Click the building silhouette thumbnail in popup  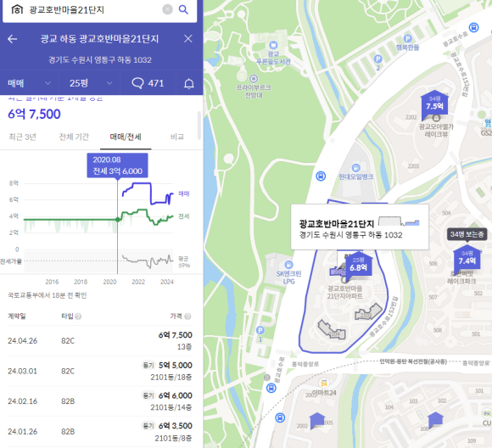pos(399,221)
